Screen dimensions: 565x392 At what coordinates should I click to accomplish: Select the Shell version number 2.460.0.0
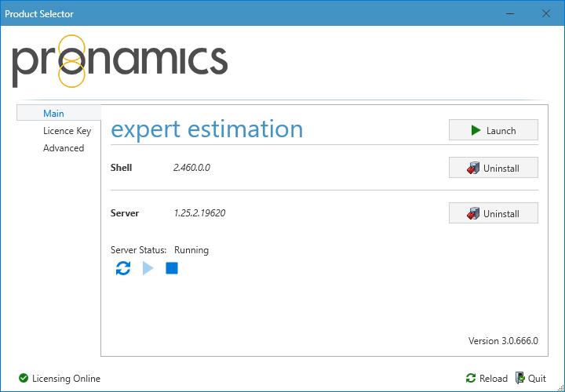tap(191, 168)
